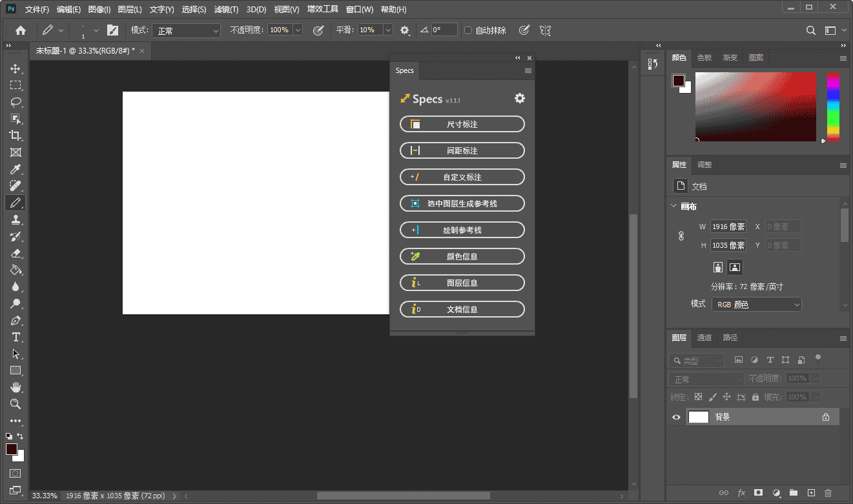Switch to the 通道 tab
This screenshot has width=853, height=504.
click(704, 338)
